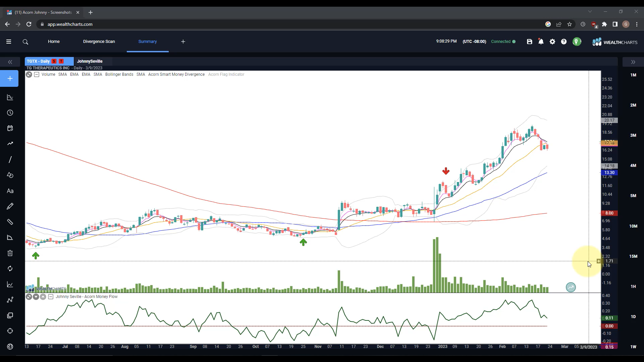Screen dimensions: 644x362
Task: Select the 1W timeframe
Action: [x=633, y=347]
